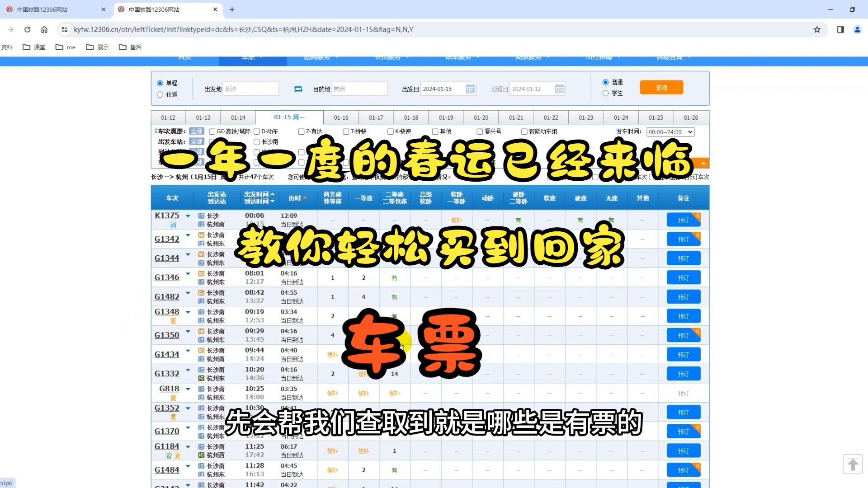The image size is (868, 488).
Task: View site information icon in address bar
Action: coord(65,29)
